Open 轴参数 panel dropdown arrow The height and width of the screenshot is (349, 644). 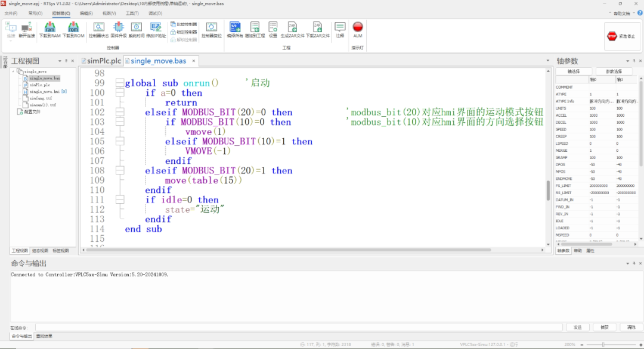[x=627, y=61]
